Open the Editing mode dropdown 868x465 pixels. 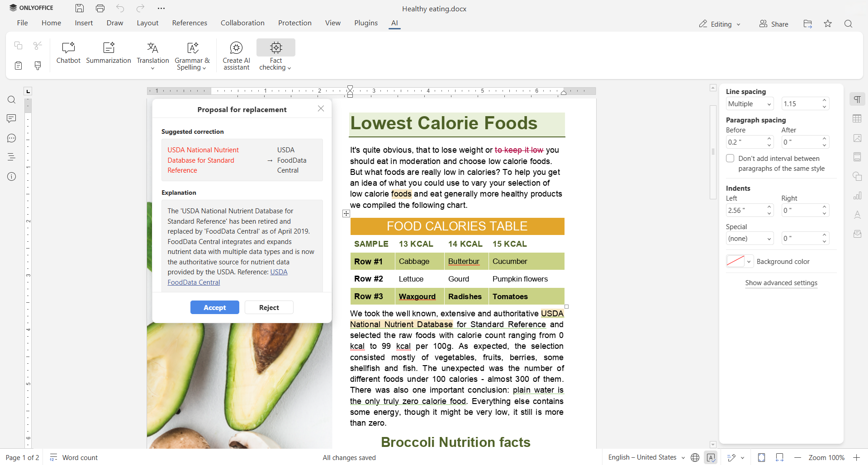point(720,24)
